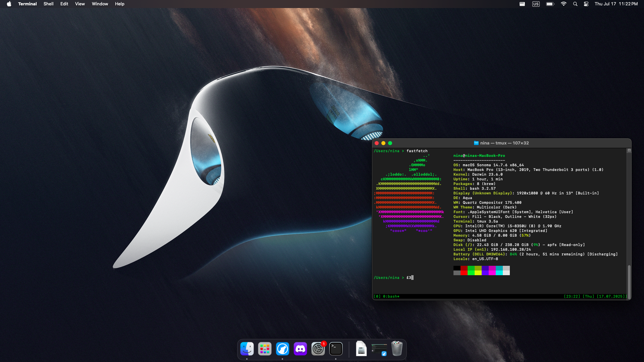
Task: Open the Wi-Fi menu
Action: coord(563,4)
